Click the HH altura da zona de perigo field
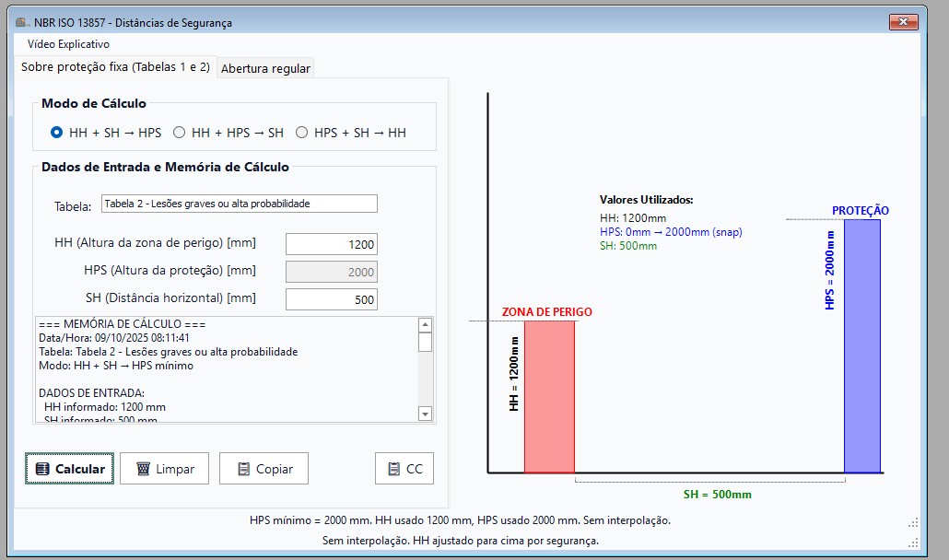The width and height of the screenshot is (949, 560). [x=332, y=244]
